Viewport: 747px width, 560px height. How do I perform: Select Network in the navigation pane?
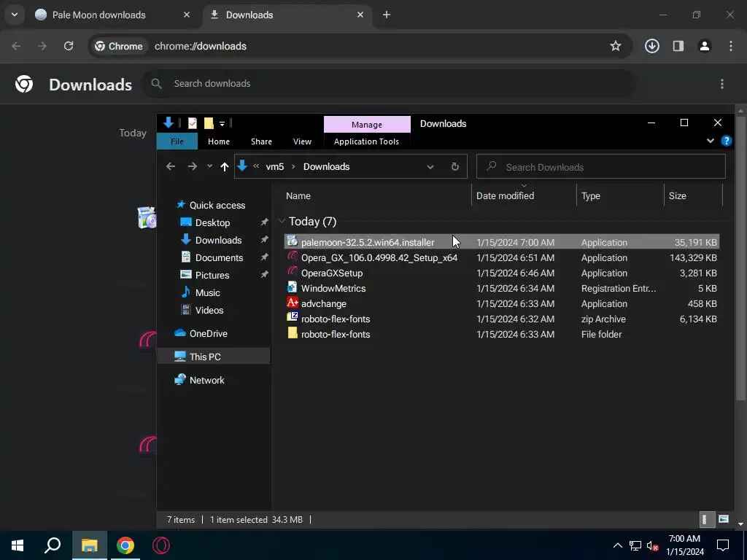pyautogui.click(x=206, y=380)
